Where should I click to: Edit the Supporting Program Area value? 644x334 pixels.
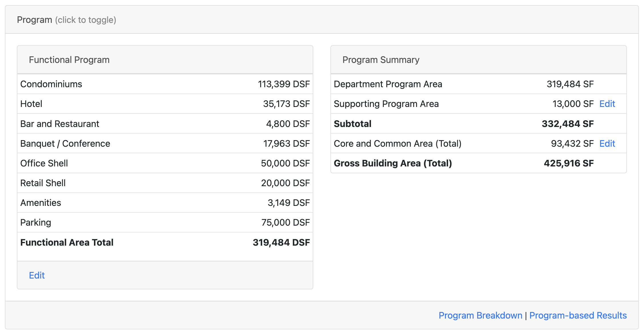click(607, 104)
